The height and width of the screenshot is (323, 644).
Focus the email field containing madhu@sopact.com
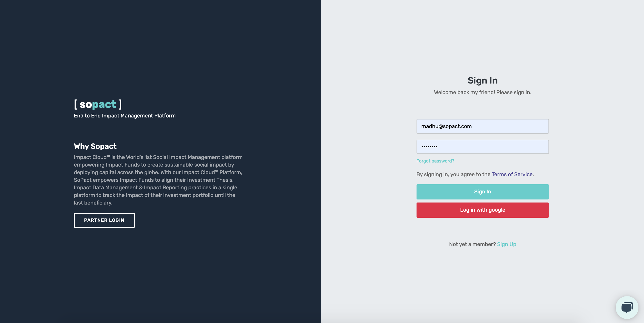coord(482,126)
